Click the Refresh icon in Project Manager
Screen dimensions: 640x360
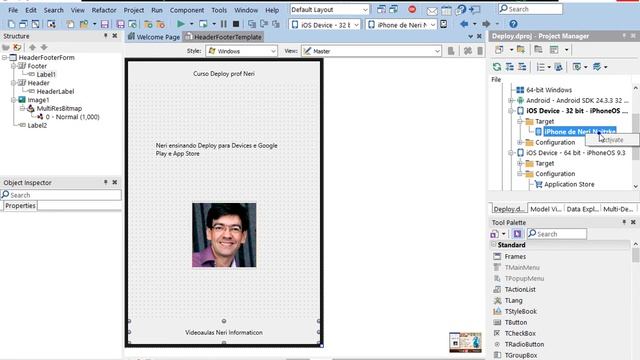tap(497, 67)
